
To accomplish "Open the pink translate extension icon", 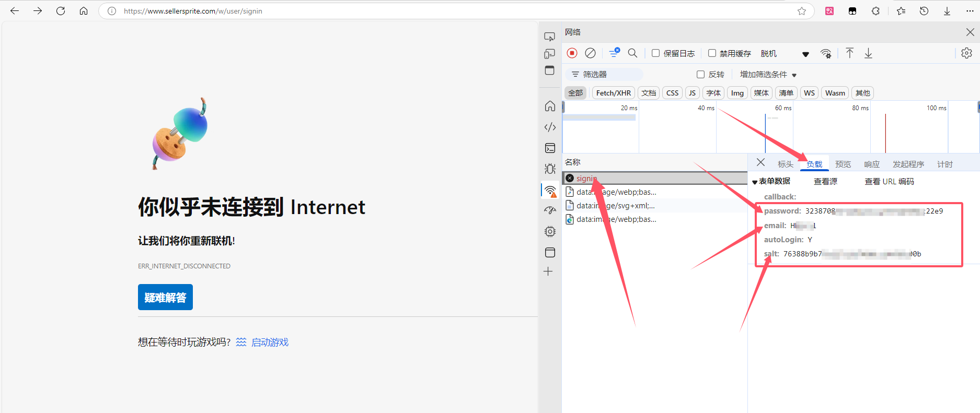I will (829, 11).
